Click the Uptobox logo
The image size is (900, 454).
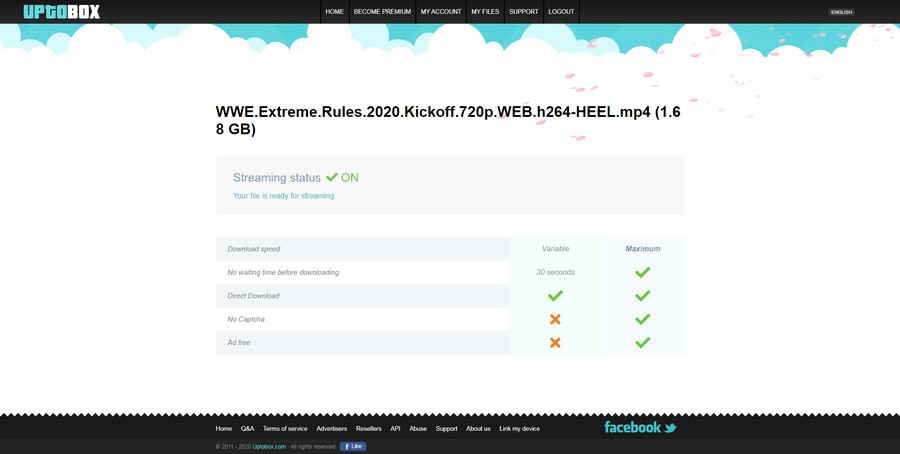point(62,11)
